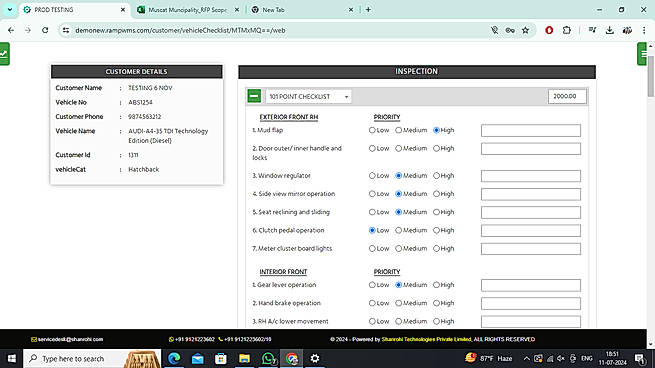Image resolution: width=655 pixels, height=368 pixels.
Task: Open new browser tab with plus
Action: tap(368, 10)
